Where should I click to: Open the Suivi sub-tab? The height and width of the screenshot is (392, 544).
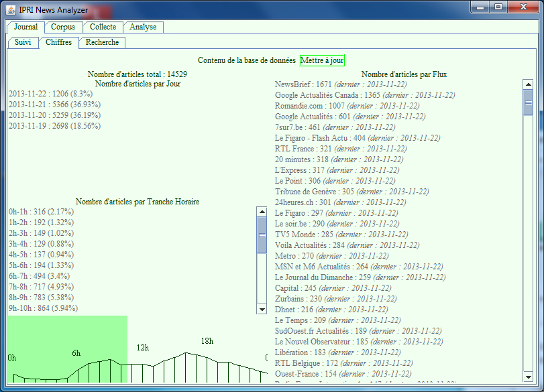pyautogui.click(x=23, y=42)
